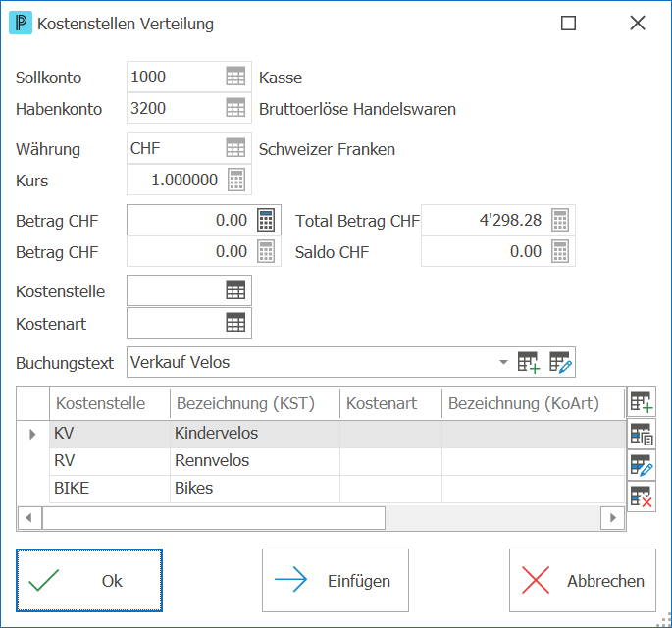
Task: Select the RV row in the table
Action: (x=337, y=461)
